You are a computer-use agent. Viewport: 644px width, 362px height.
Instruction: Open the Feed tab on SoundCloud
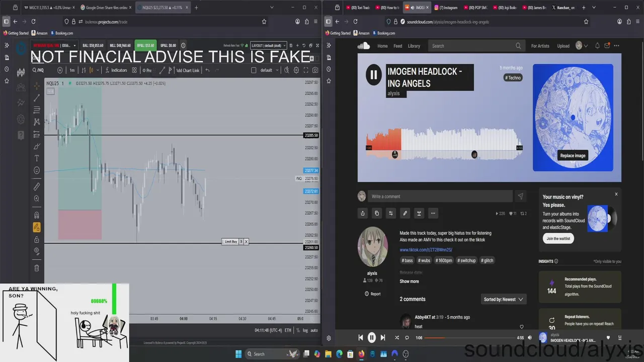[x=397, y=46]
